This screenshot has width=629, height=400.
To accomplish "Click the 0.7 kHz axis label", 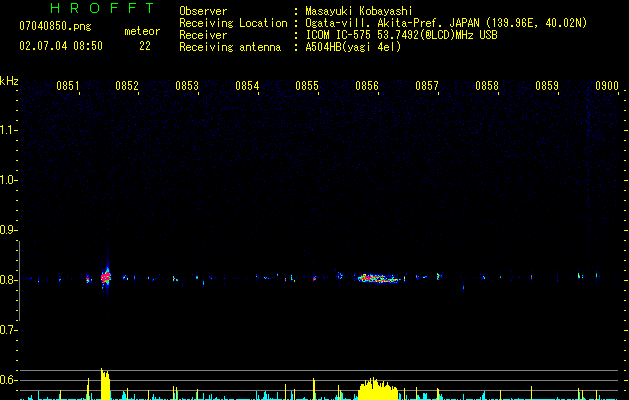I will tap(7, 330).
